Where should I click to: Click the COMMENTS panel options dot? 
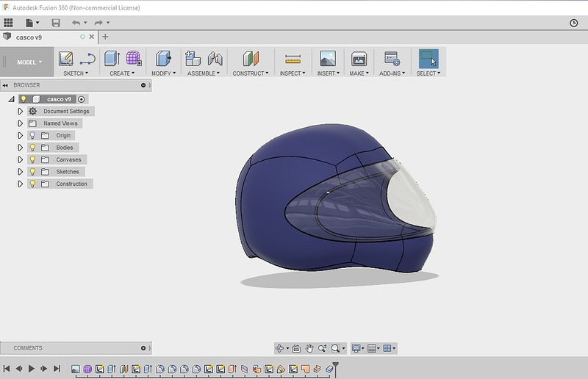pos(143,348)
